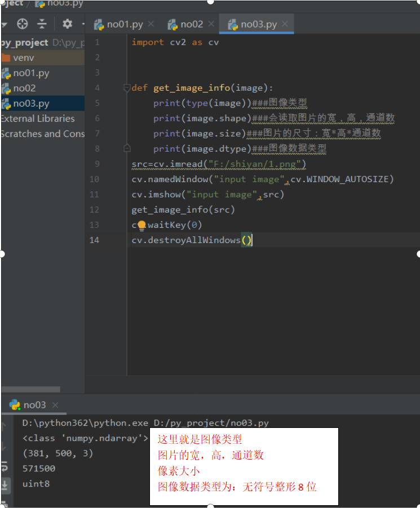Click line number 1 in the gutter

(97, 42)
